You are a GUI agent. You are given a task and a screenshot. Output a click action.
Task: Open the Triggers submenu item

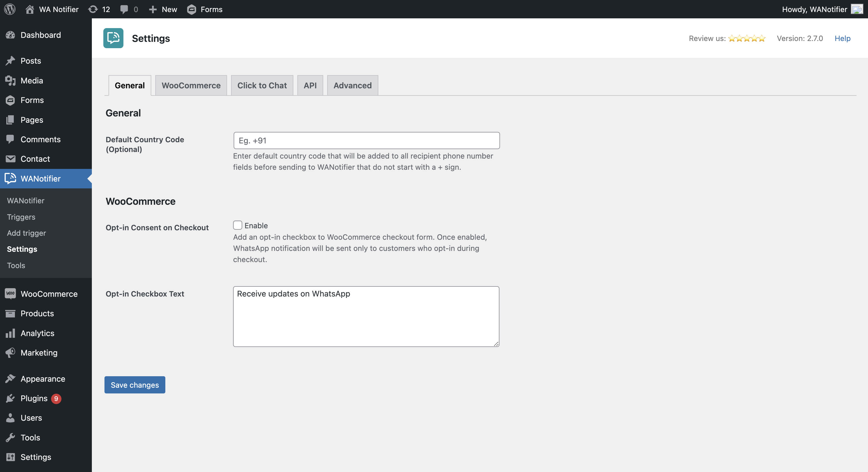[21, 217]
